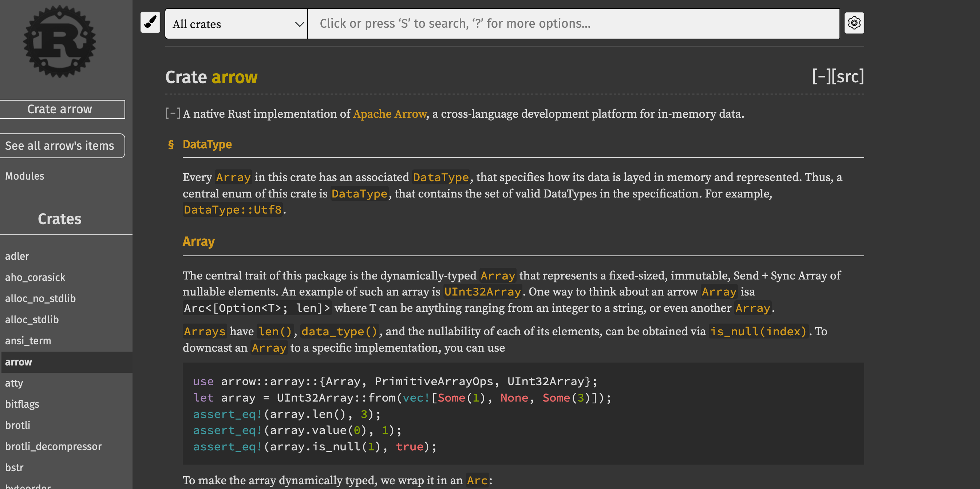The width and height of the screenshot is (980, 489).
Task: Open the All crates dropdown
Action: (236, 24)
